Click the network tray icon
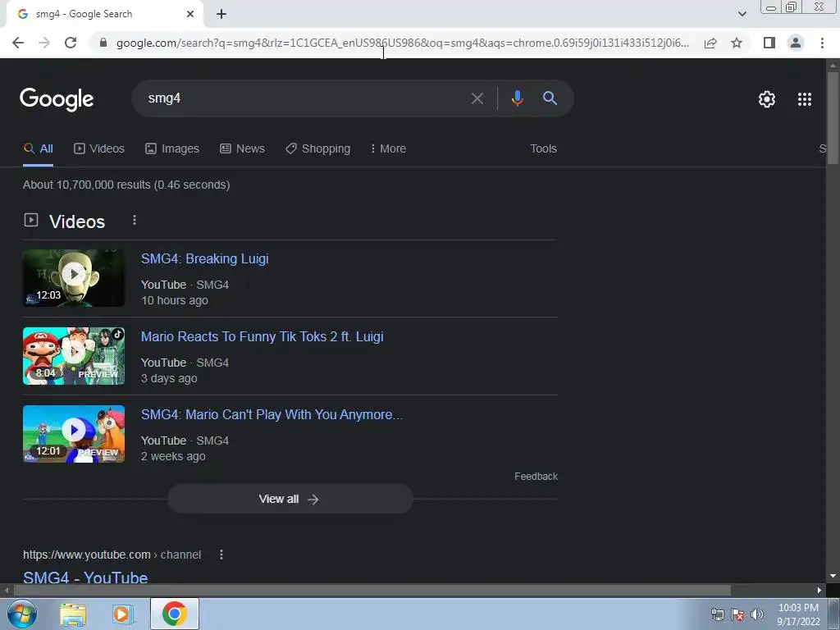This screenshot has width=840, height=630. click(717, 614)
